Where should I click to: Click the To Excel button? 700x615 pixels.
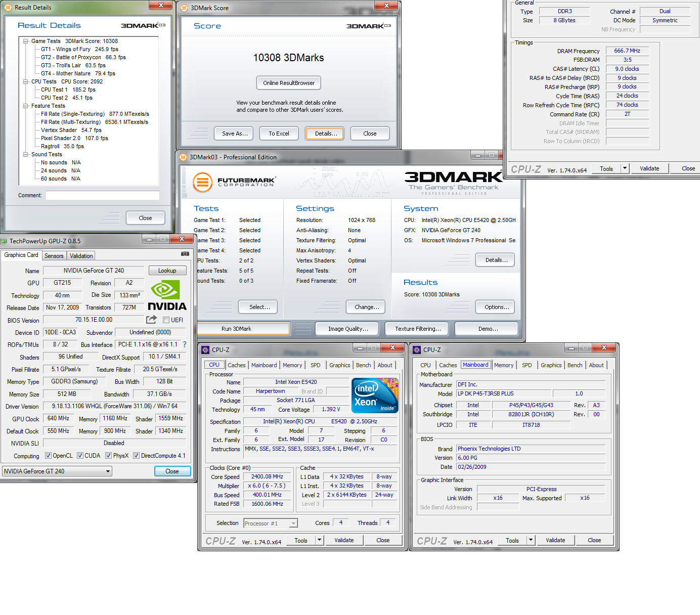279,134
